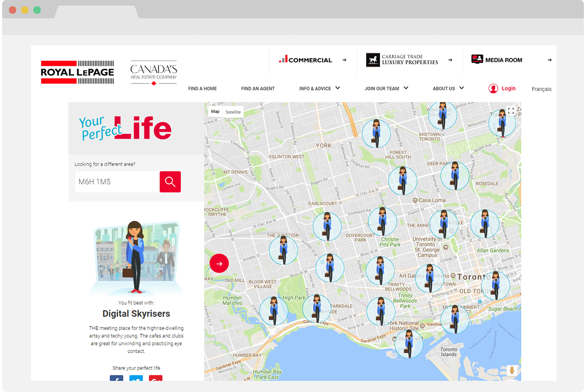Image resolution: width=586 pixels, height=392 pixels.
Task: Click the Street View pegman icon
Action: point(512,370)
